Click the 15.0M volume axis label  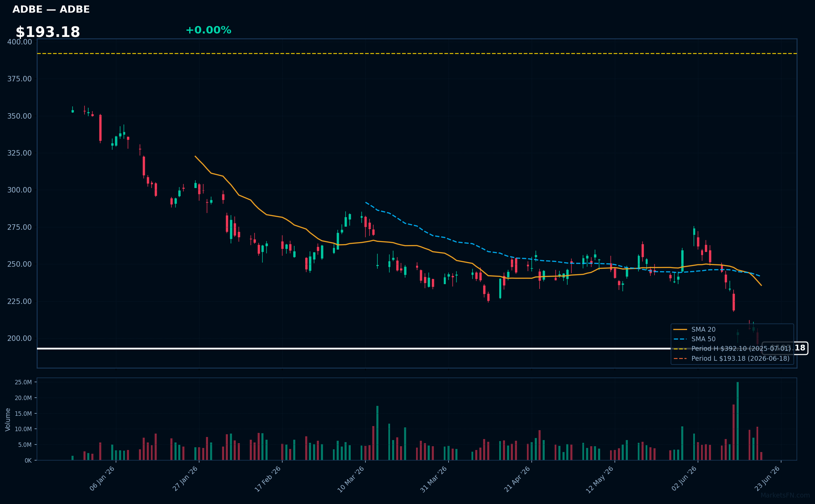click(x=23, y=414)
